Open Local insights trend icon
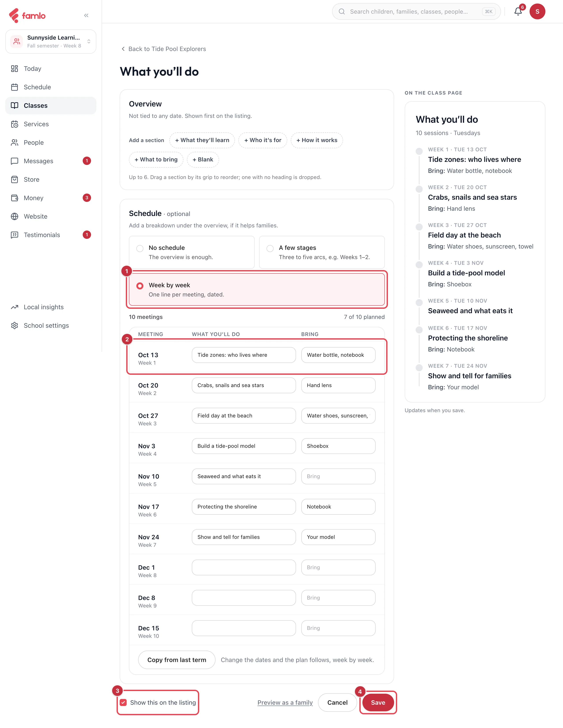The width and height of the screenshot is (563, 728). click(x=14, y=307)
